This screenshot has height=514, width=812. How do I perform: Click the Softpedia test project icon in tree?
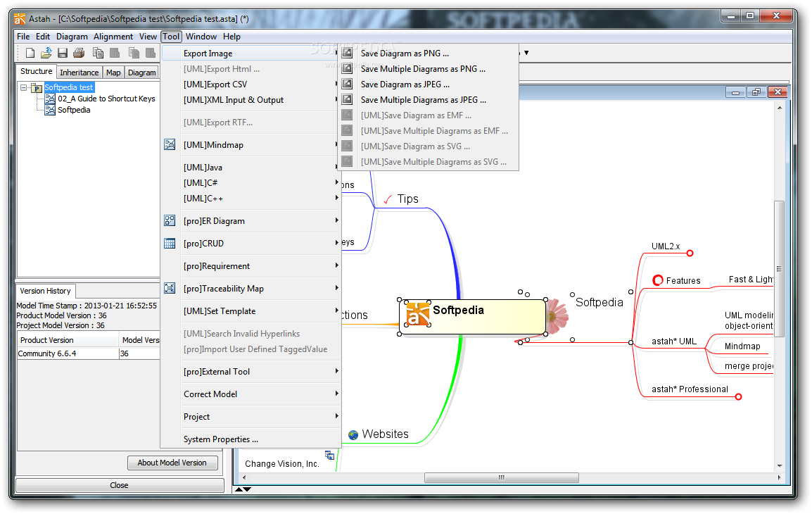point(37,87)
